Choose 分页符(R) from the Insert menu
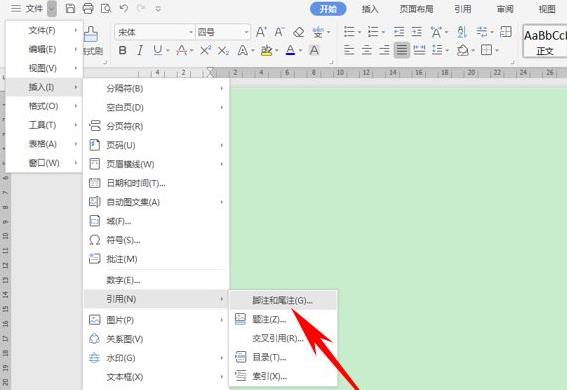Screen dimensions: 567x390 pyautogui.click(x=156, y=126)
